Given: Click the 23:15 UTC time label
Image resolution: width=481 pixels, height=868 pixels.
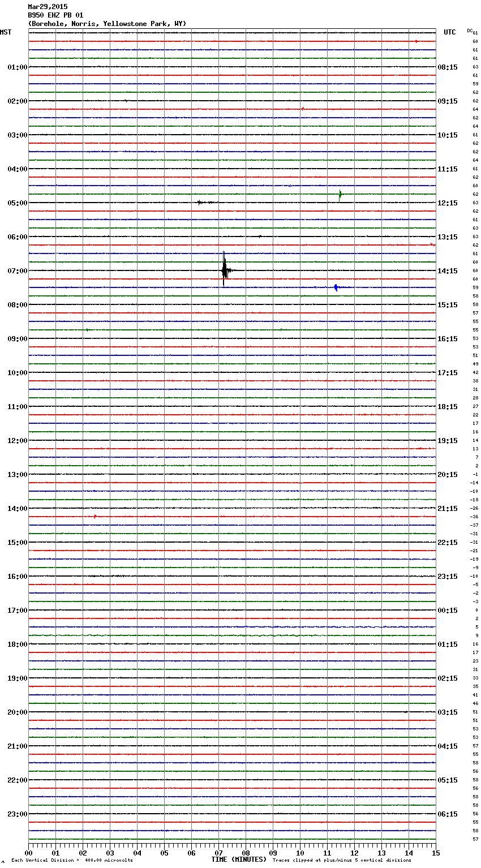Looking at the screenshot, I should [448, 576].
